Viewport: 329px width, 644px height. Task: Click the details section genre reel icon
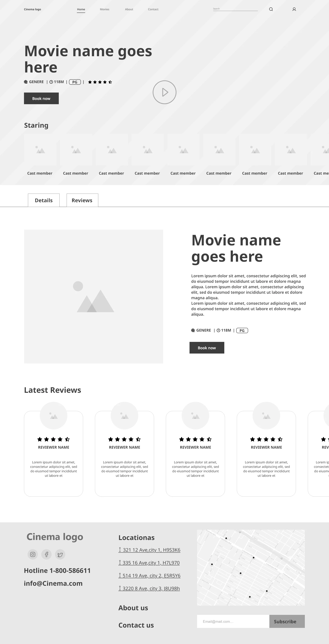193,330
